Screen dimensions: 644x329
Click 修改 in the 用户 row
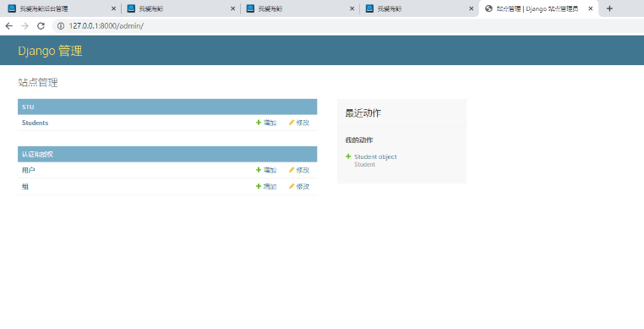pos(299,170)
